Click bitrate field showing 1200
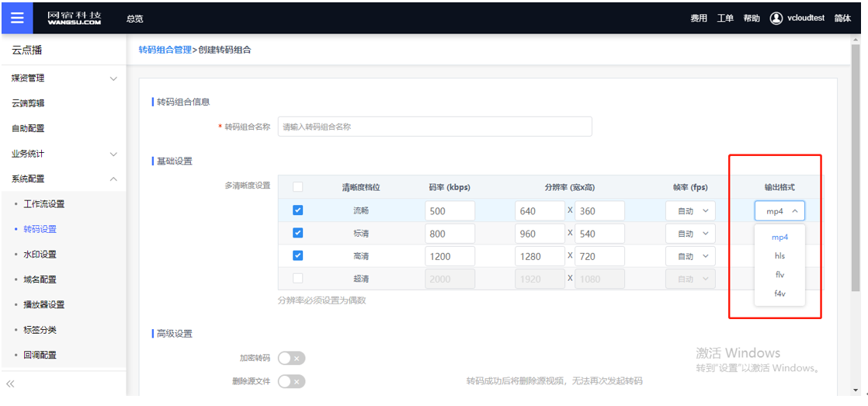Screen dimensions: 868x406 pos(450,256)
